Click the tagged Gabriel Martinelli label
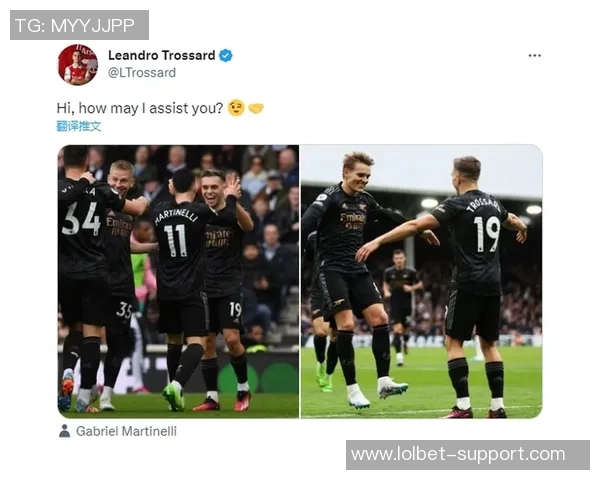600x480 pixels. 126,431
